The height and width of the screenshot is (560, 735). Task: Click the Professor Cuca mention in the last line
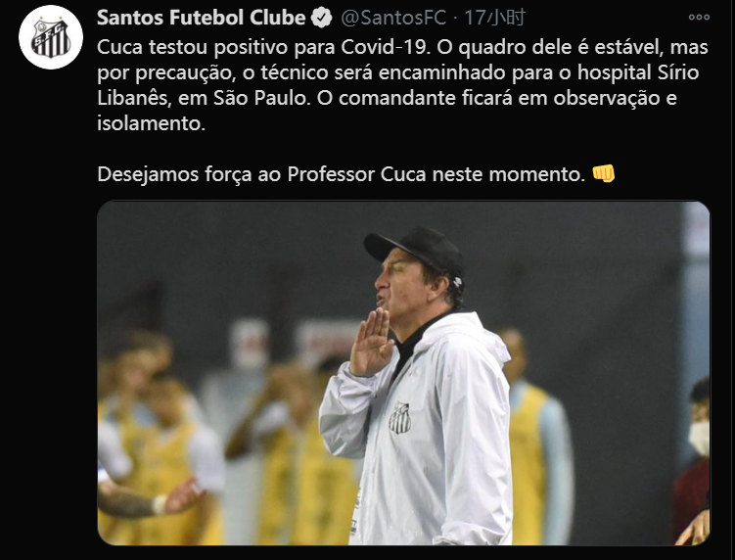(x=356, y=174)
